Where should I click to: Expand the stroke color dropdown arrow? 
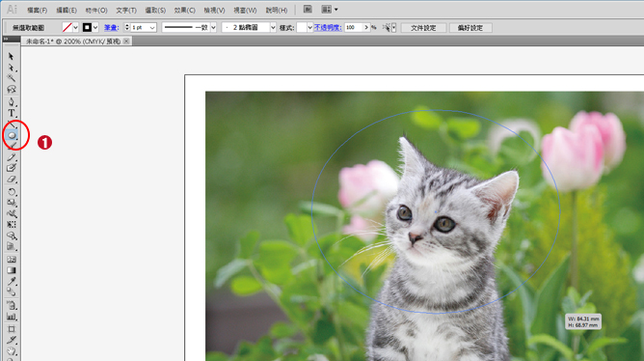click(95, 28)
